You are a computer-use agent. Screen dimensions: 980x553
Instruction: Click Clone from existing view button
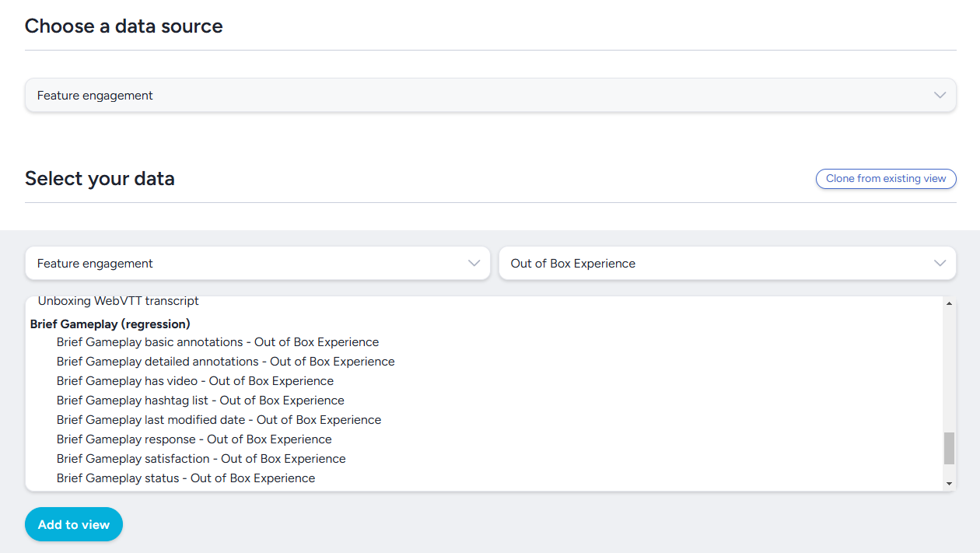click(x=886, y=179)
